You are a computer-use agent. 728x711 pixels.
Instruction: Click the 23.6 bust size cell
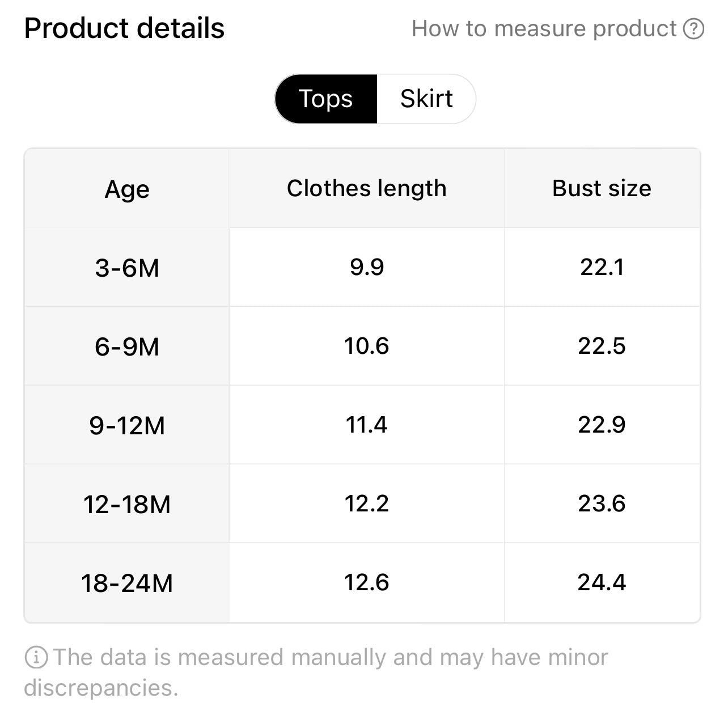pos(602,503)
